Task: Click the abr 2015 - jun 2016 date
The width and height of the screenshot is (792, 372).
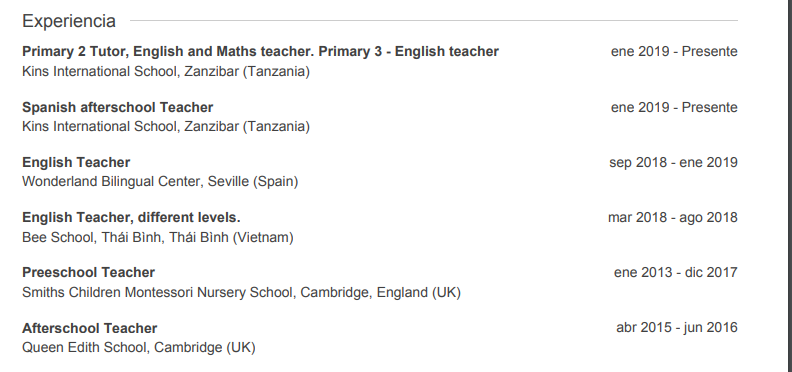Action: pyautogui.click(x=677, y=328)
